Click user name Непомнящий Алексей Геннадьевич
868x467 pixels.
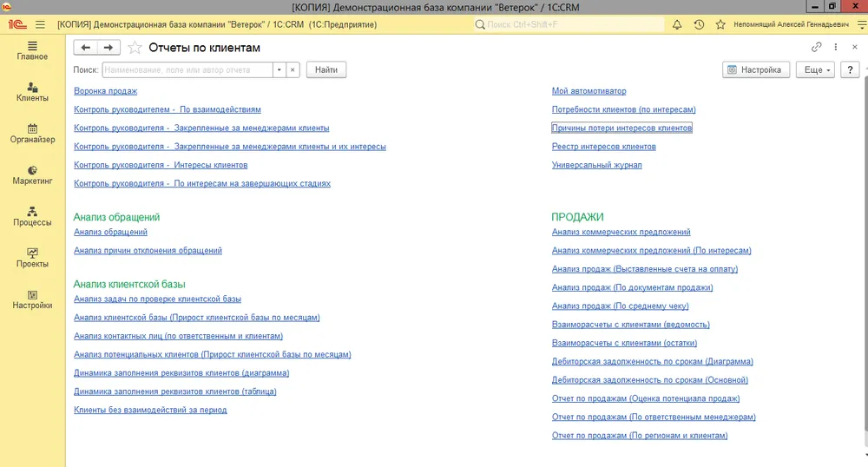tap(791, 24)
